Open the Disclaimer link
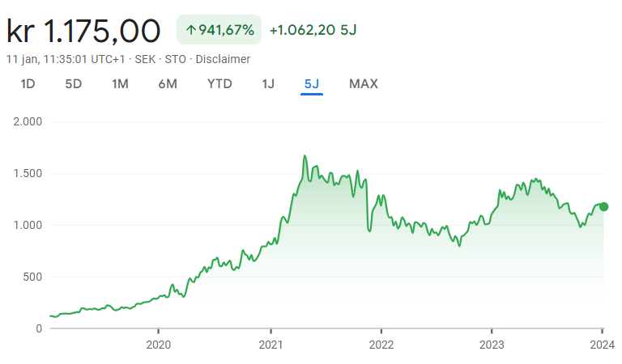This screenshot has width=622, height=364. [223, 59]
